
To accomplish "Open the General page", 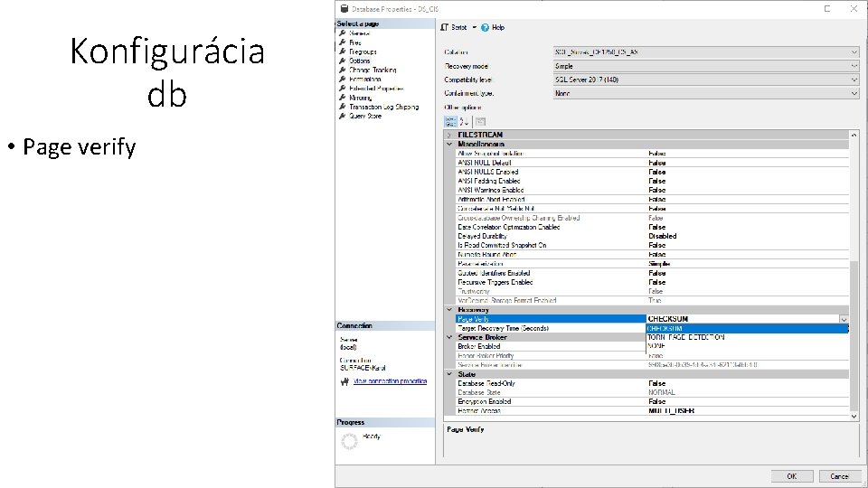I will [x=359, y=33].
